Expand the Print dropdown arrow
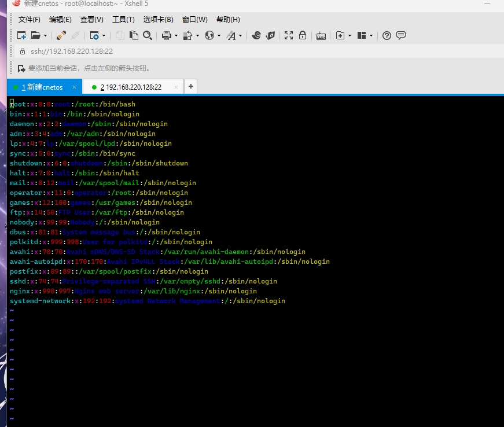This screenshot has width=504, height=427. point(176,36)
